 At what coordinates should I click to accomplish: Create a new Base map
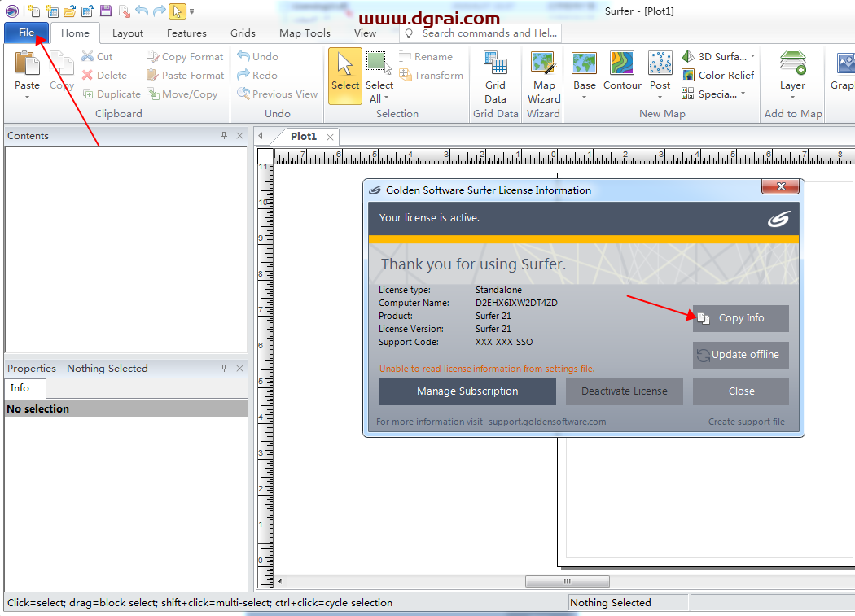(584, 69)
